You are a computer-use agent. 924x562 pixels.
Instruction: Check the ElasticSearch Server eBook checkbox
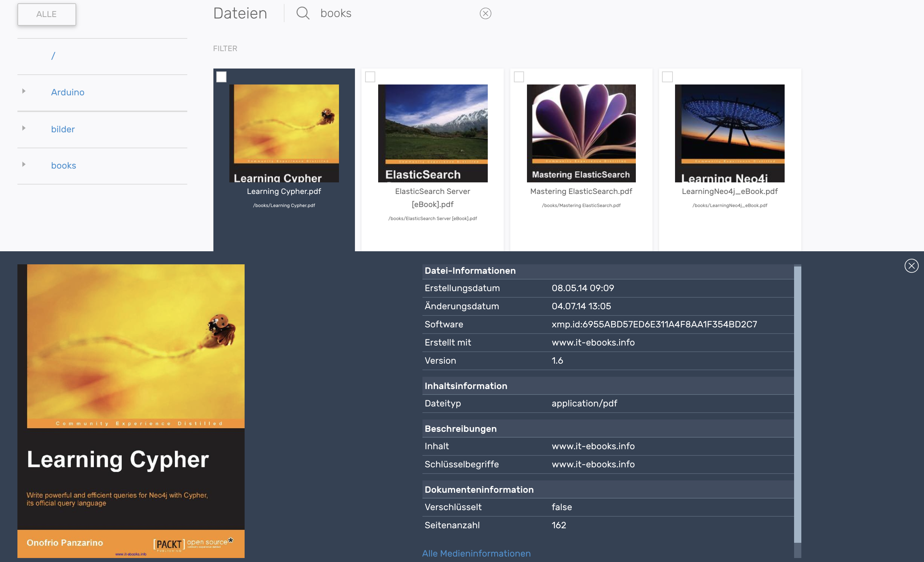tap(370, 77)
